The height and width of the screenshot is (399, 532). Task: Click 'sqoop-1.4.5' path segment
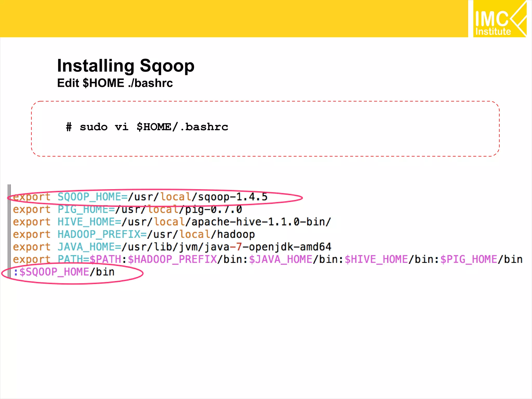(233, 197)
